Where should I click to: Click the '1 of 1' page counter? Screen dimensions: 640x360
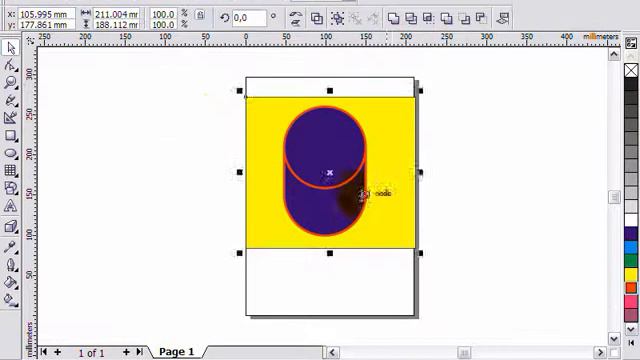(x=91, y=353)
